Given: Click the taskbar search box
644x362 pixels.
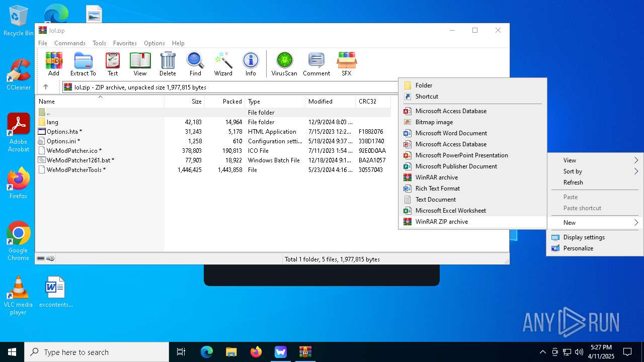Looking at the screenshot, I should [x=97, y=352].
